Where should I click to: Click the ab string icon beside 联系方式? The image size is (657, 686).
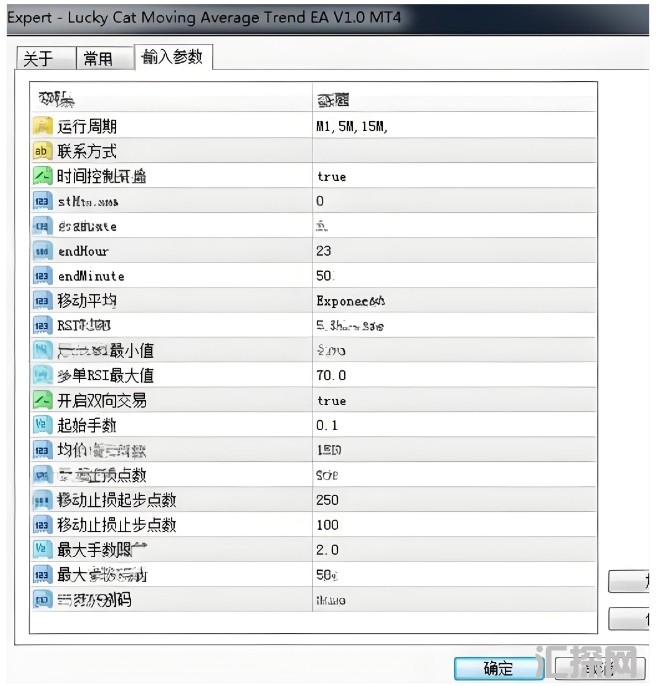42,151
